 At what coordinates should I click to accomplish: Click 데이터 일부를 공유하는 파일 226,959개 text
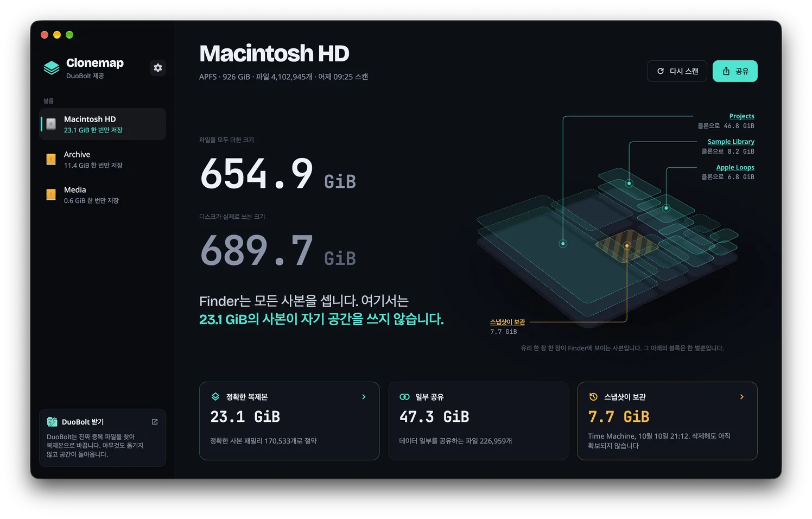tap(455, 441)
